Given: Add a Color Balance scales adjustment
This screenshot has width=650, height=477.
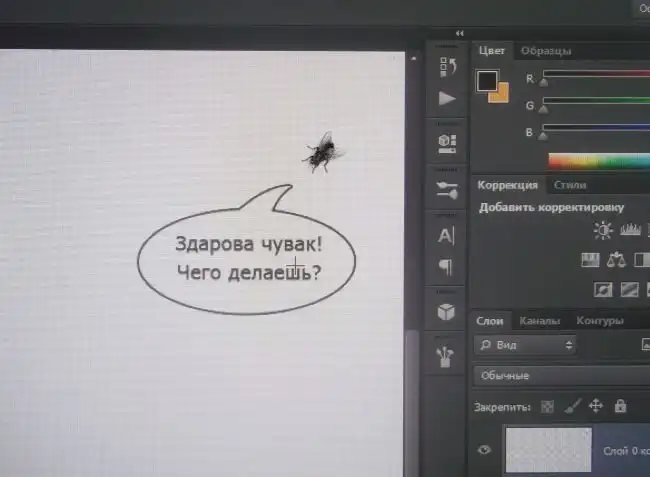Looking at the screenshot, I should (x=616, y=260).
